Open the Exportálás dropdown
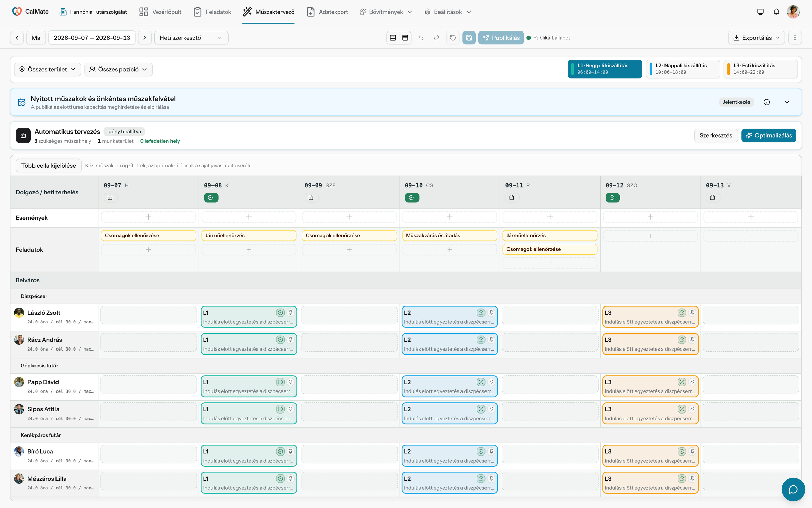Viewport: 812px width, 508px height. point(757,38)
